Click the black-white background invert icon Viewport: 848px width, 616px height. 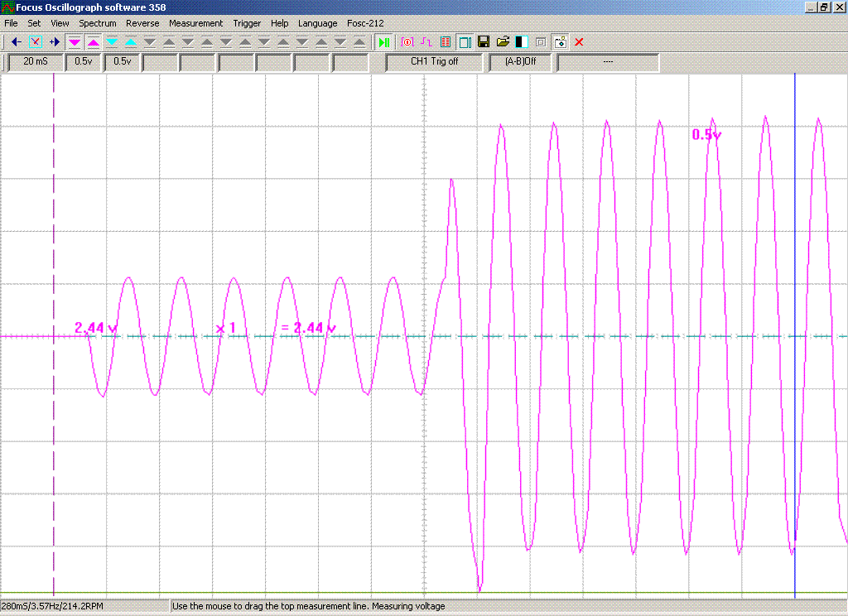[x=522, y=41]
